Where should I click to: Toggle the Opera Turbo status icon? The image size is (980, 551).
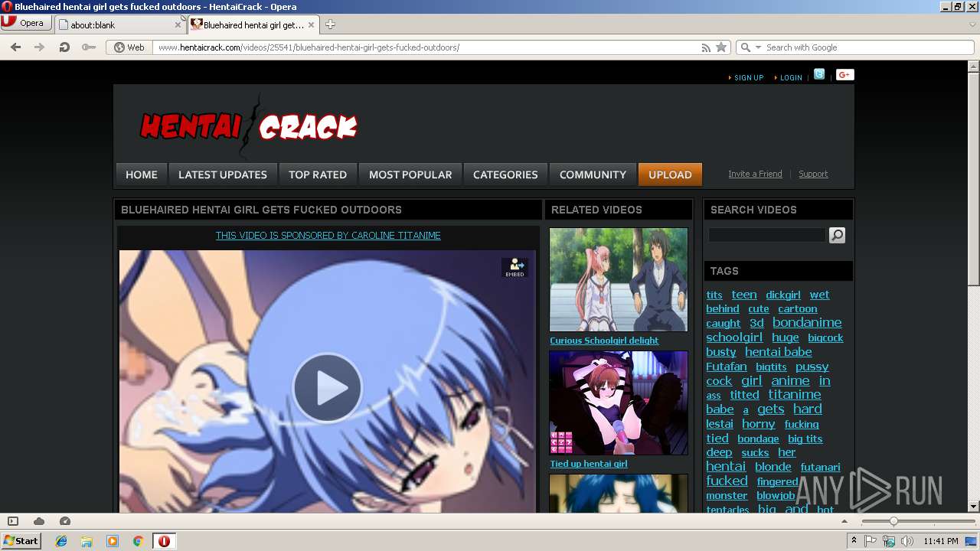click(65, 521)
